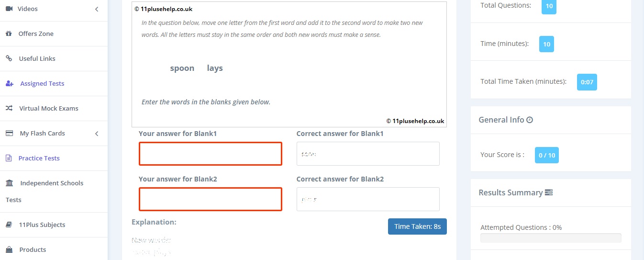Image resolution: width=644 pixels, height=260 pixels.
Task: Click the 0 / 10 score badge
Action: point(546,155)
